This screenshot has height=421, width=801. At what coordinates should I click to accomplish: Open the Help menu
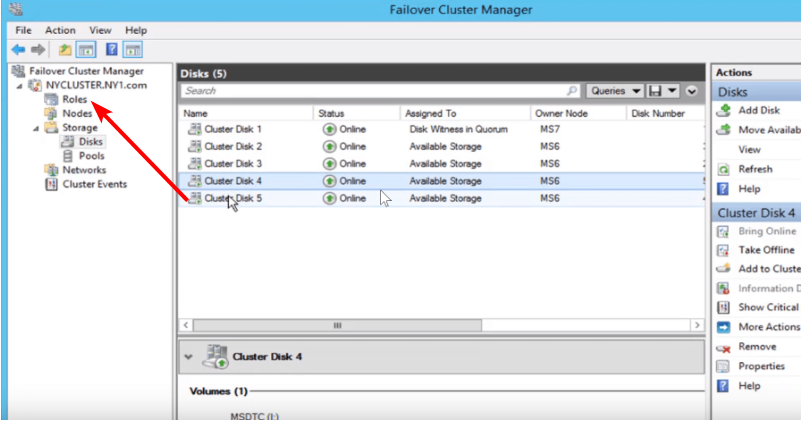tap(136, 30)
